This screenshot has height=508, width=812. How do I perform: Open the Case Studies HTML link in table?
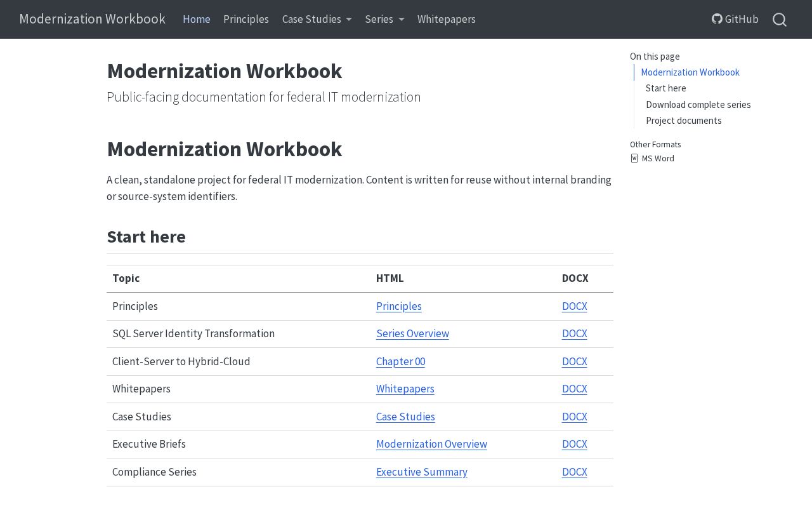pos(405,417)
